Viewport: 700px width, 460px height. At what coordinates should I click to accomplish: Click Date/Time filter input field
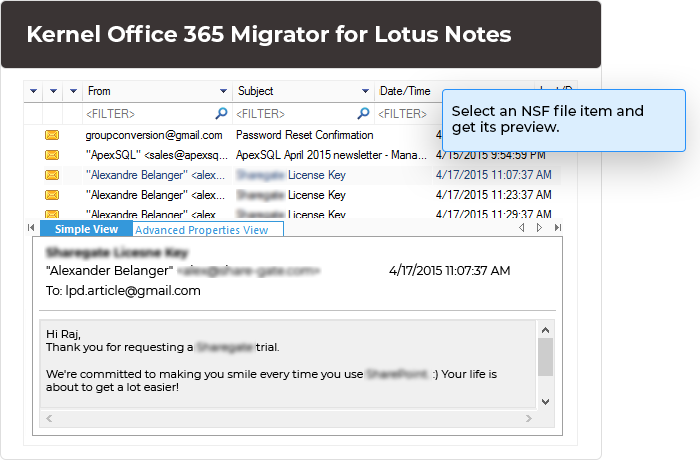[x=409, y=114]
